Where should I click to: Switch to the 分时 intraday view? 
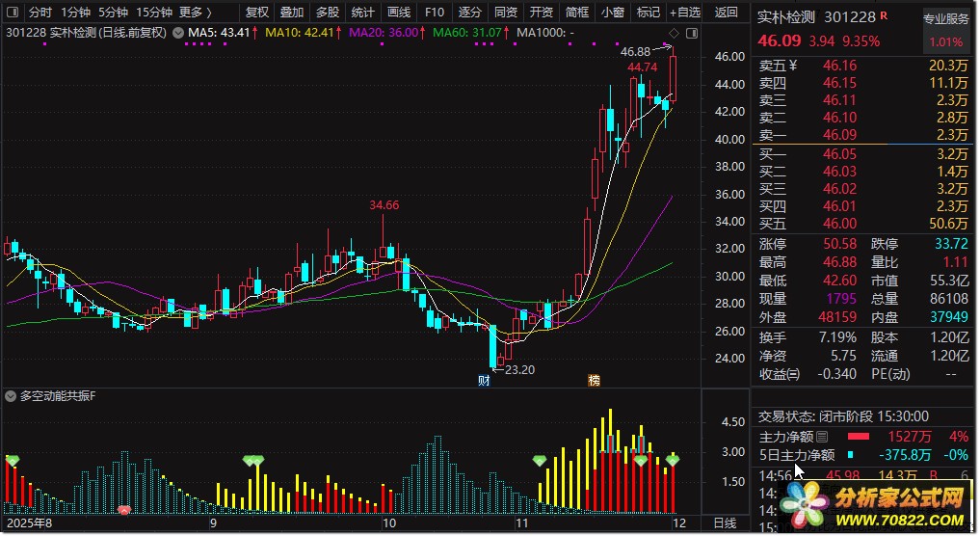[40, 12]
